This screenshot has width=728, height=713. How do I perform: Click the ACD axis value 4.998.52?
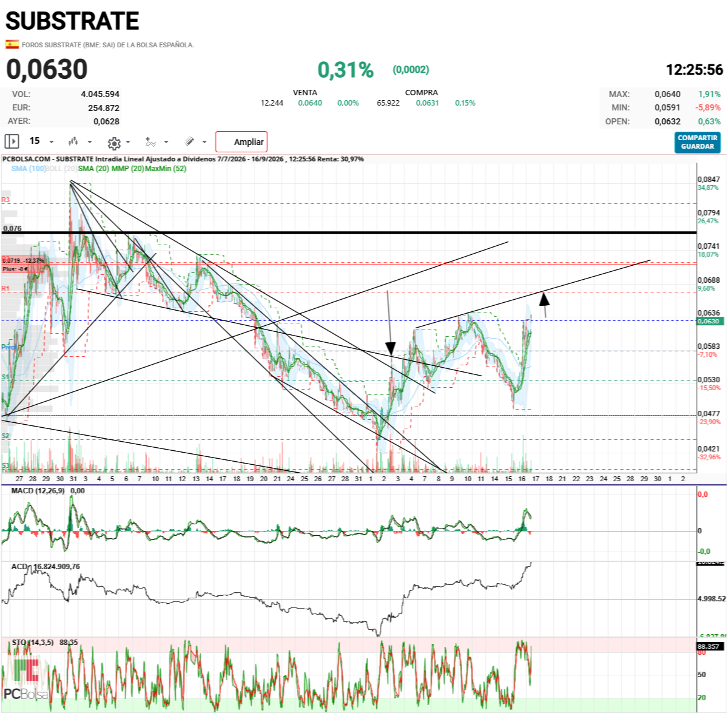point(712,598)
